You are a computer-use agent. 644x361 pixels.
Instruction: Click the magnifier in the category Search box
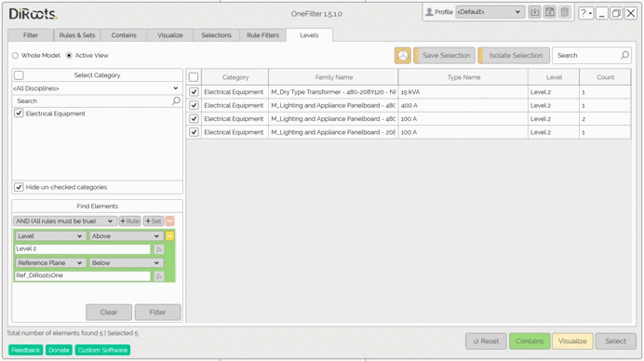click(x=176, y=100)
